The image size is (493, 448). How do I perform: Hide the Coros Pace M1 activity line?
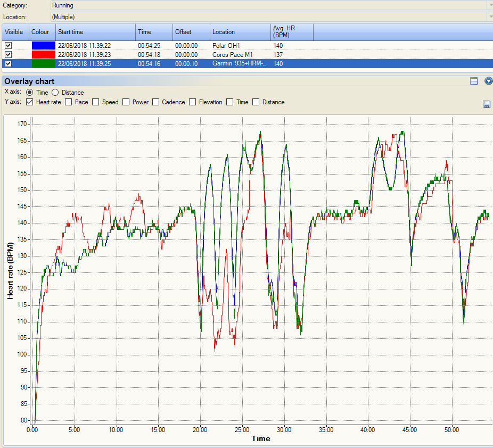coord(8,55)
